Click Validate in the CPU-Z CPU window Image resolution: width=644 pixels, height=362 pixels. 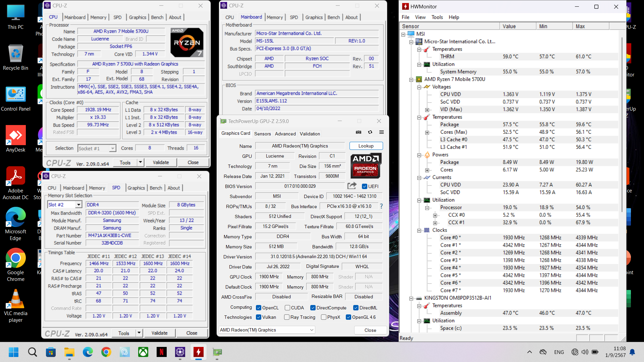161,162
